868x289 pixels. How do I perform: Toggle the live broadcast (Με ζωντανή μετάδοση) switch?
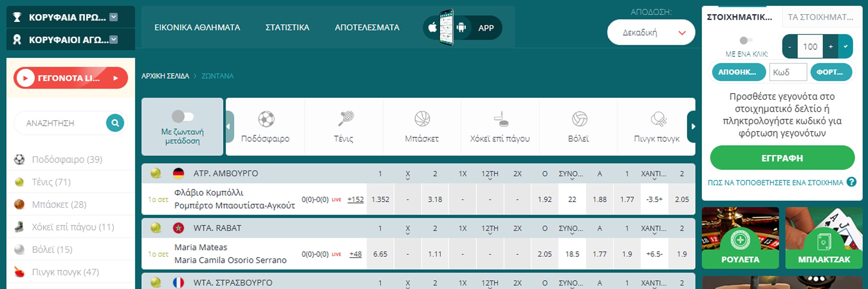tap(182, 117)
